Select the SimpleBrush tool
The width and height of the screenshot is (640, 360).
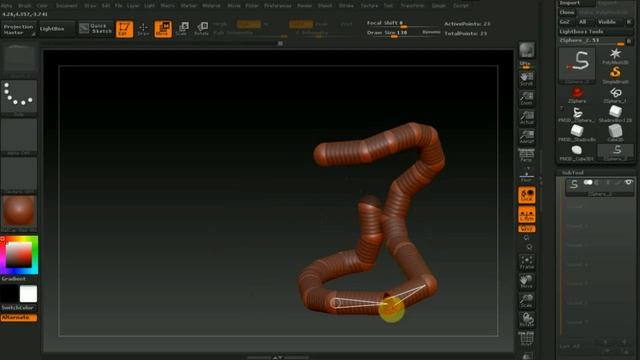615,75
